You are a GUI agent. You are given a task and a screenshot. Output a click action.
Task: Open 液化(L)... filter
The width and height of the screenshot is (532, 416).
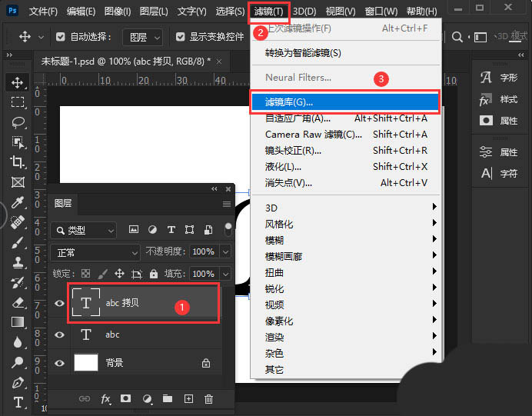[345, 167]
